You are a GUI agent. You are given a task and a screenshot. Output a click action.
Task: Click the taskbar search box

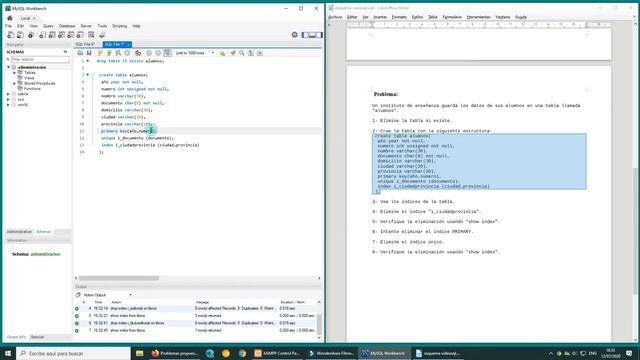click(73, 353)
